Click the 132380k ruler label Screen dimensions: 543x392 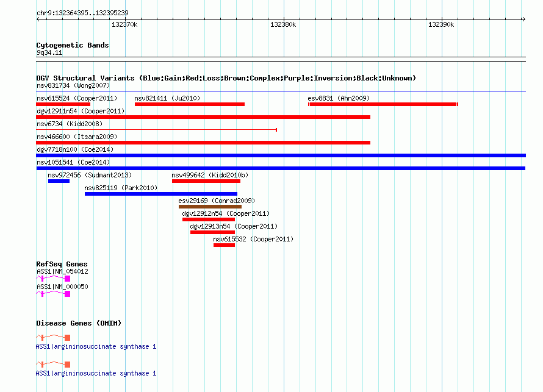tap(283, 24)
